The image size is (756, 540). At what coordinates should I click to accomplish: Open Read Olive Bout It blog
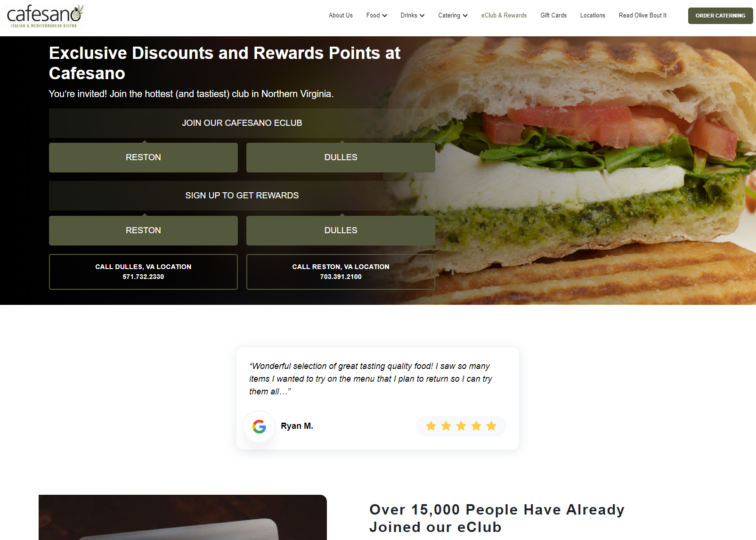coord(642,16)
